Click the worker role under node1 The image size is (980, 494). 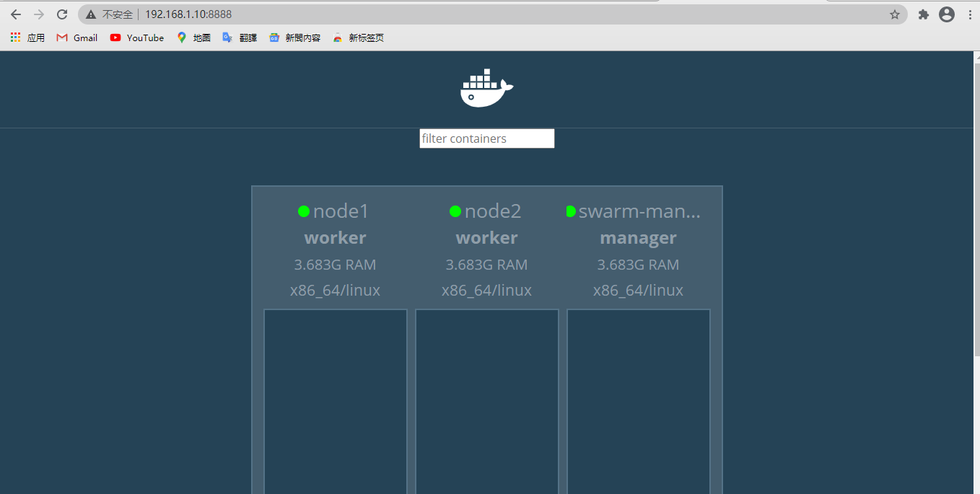[336, 238]
